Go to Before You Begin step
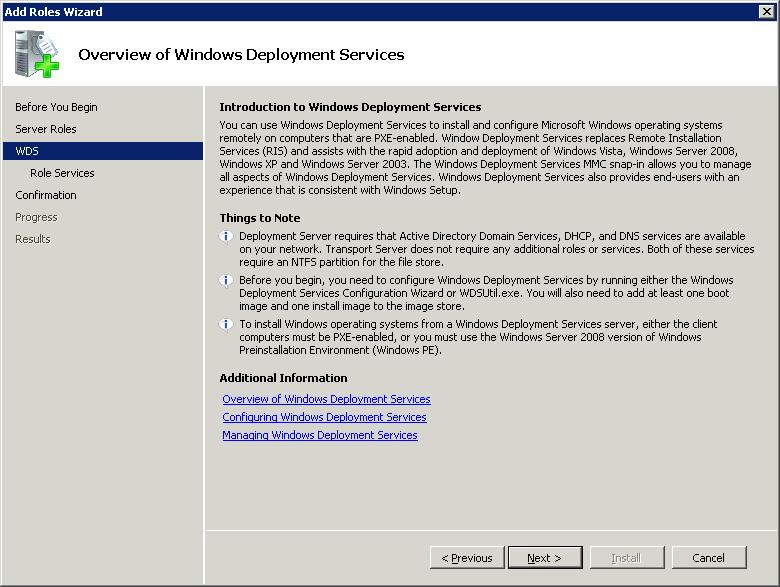 (56, 107)
